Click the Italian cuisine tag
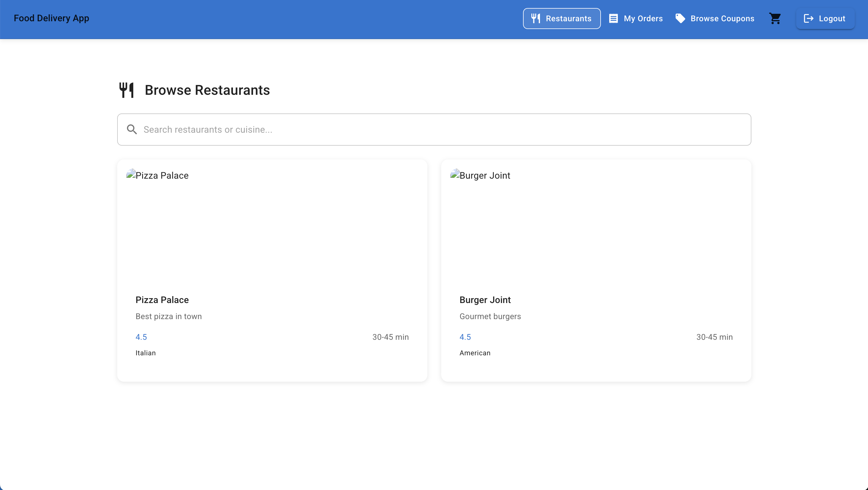 (146, 353)
